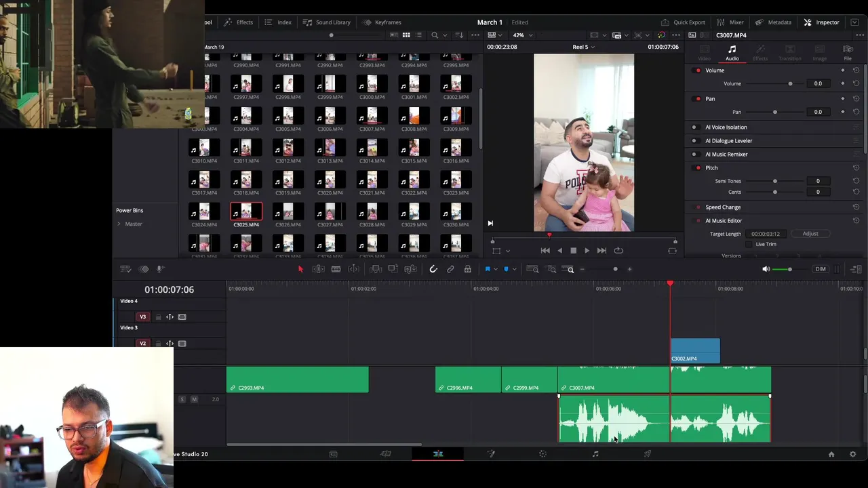Click the Detail Zoom icon
This screenshot has height=488, width=868.
552,269
